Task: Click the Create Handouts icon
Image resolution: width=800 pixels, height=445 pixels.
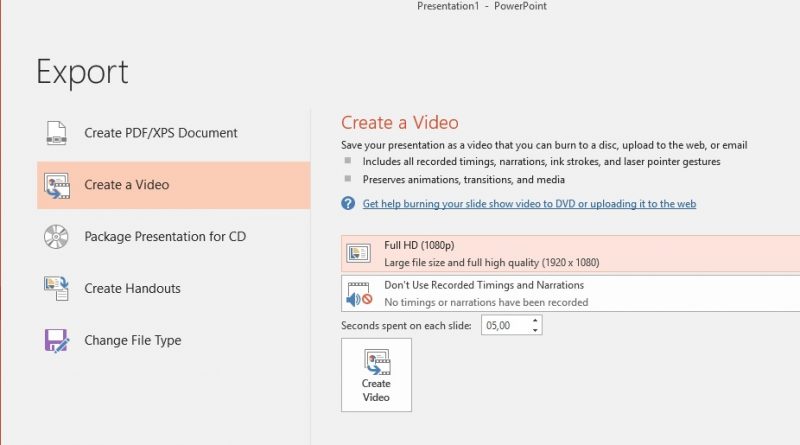Action: (56, 288)
